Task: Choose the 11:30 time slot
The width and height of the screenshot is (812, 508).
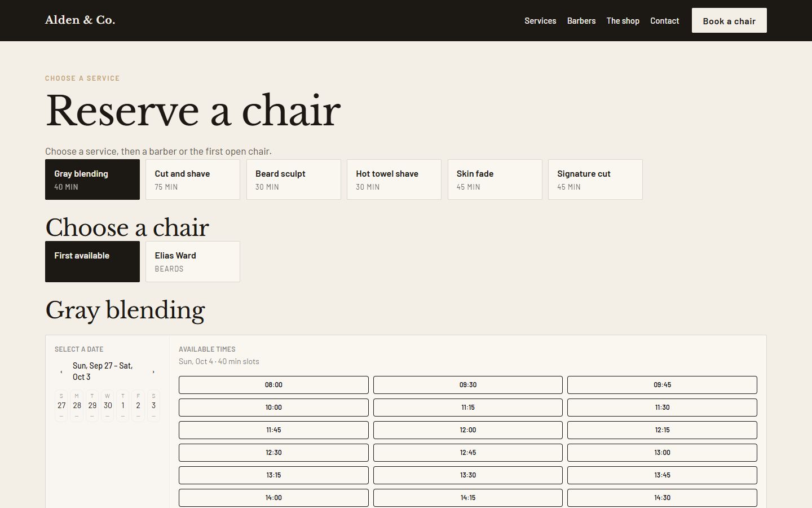Action: [x=662, y=408]
